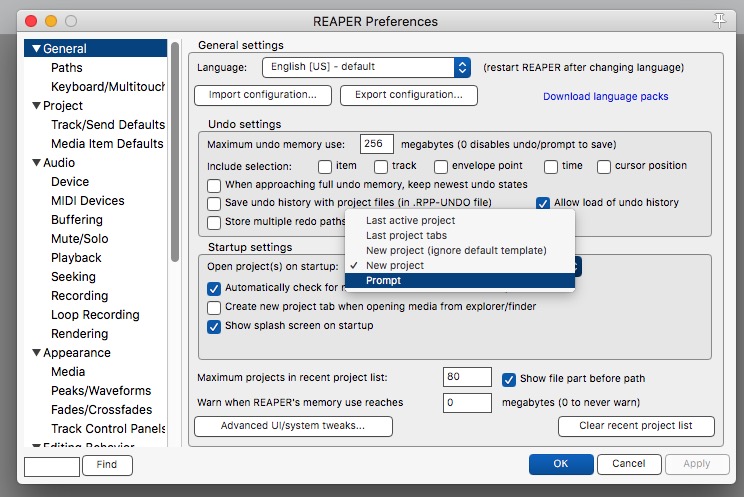Open Keyboard/Multitouch settings page

click(x=108, y=87)
